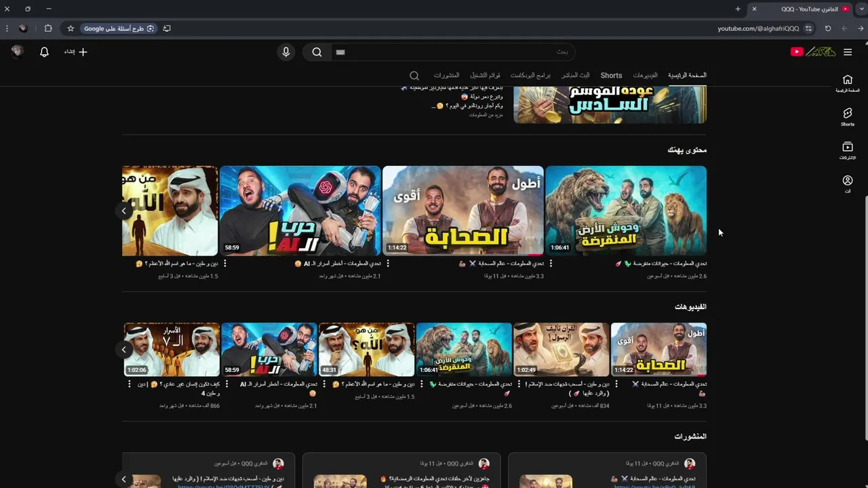Switch to البث المباشر channel tab
This screenshot has width=868, height=488.
pyautogui.click(x=575, y=75)
